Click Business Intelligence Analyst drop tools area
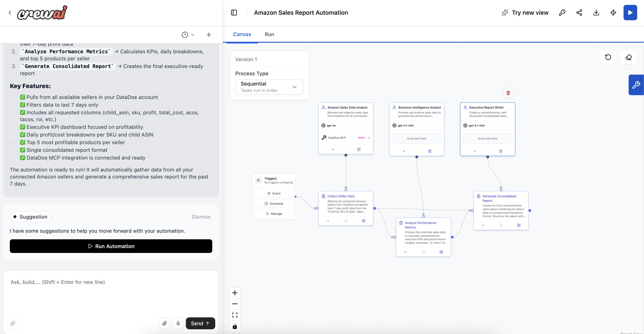The width and height of the screenshot is (644, 334). [416, 139]
